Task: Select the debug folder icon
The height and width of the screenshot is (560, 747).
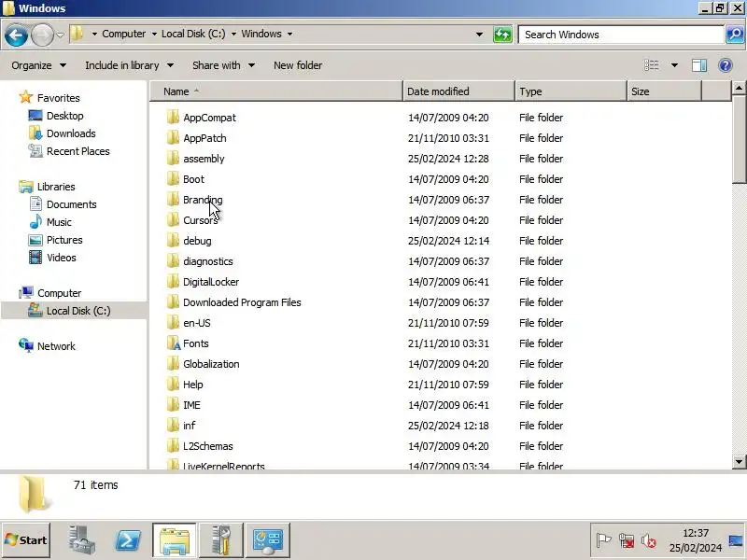Action: (173, 240)
